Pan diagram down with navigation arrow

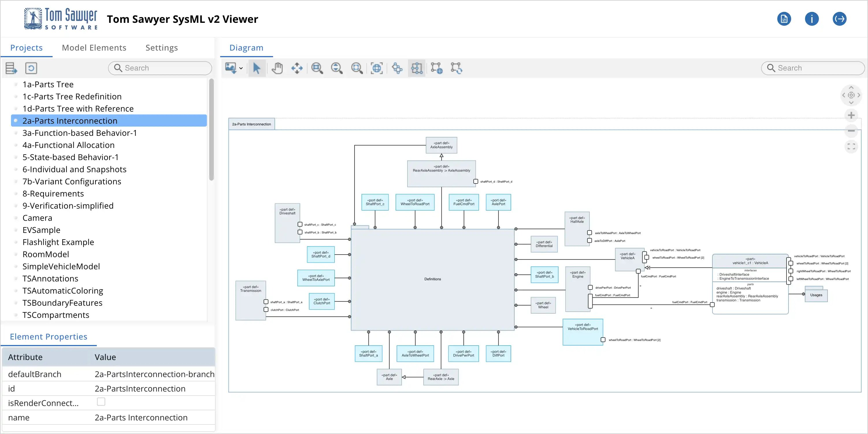pyautogui.click(x=851, y=103)
